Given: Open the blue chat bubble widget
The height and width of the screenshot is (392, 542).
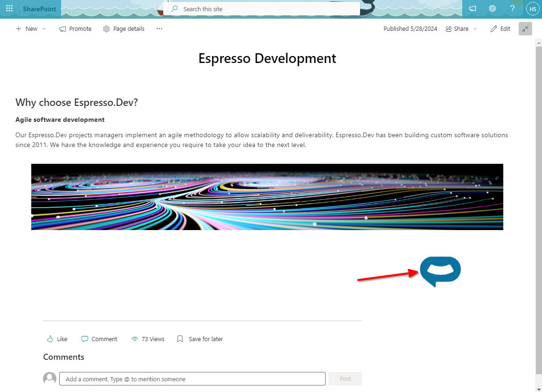Looking at the screenshot, I should (x=440, y=272).
